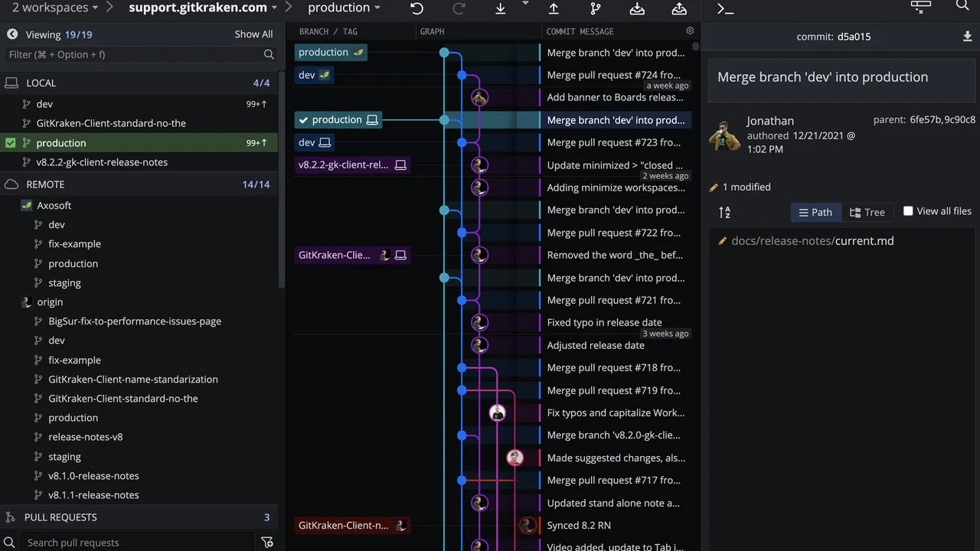The height and width of the screenshot is (551, 980).
Task: Click Show All link in left panel
Action: tap(253, 34)
